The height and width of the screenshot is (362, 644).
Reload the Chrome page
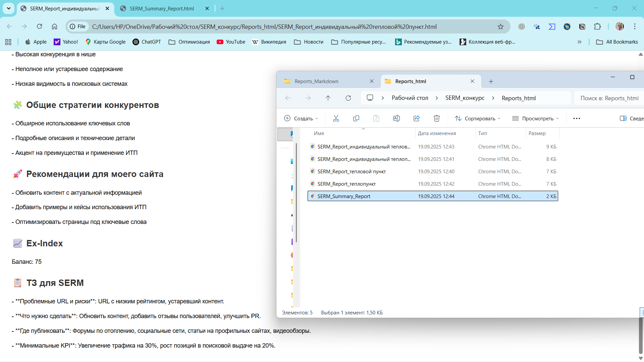39,26
